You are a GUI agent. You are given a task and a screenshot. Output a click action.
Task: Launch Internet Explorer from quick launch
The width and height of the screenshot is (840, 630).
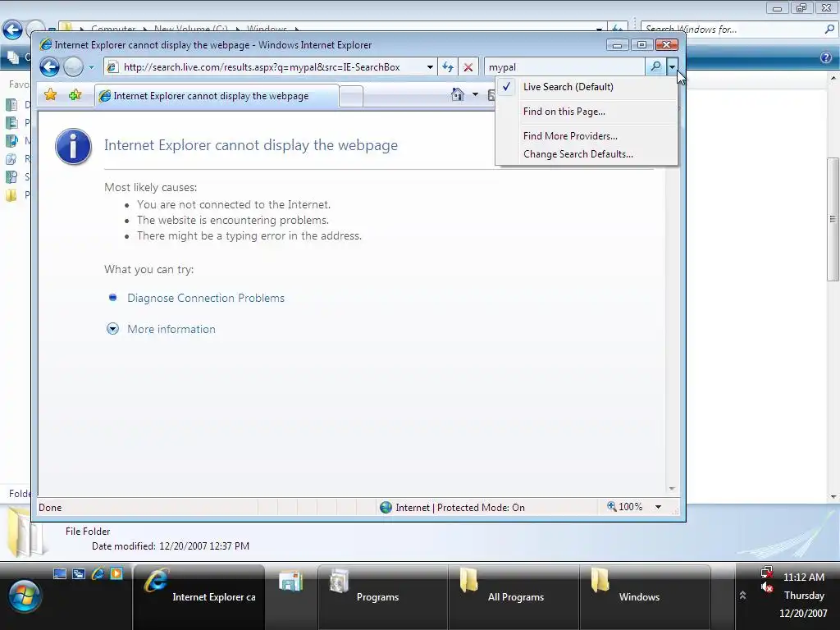pos(98,573)
